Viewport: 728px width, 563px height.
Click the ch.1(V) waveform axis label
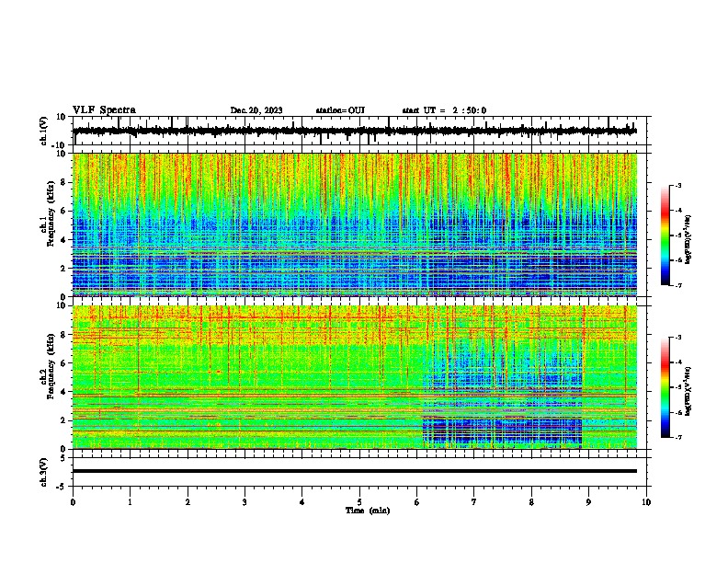(x=44, y=131)
